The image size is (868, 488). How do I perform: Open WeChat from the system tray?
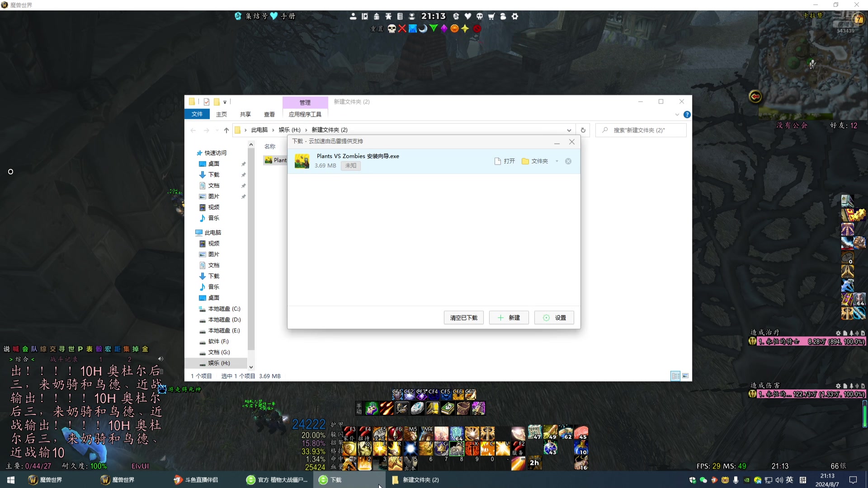point(703,480)
